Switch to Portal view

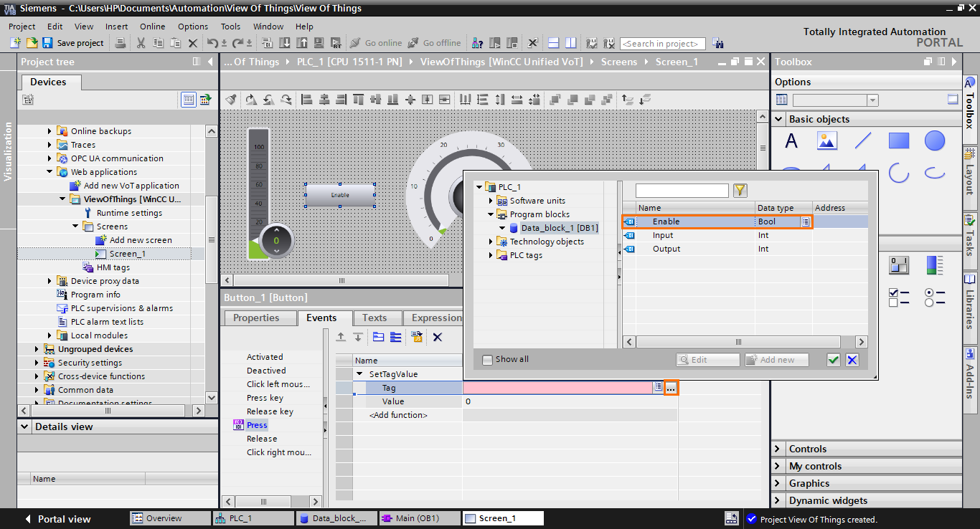[57, 519]
